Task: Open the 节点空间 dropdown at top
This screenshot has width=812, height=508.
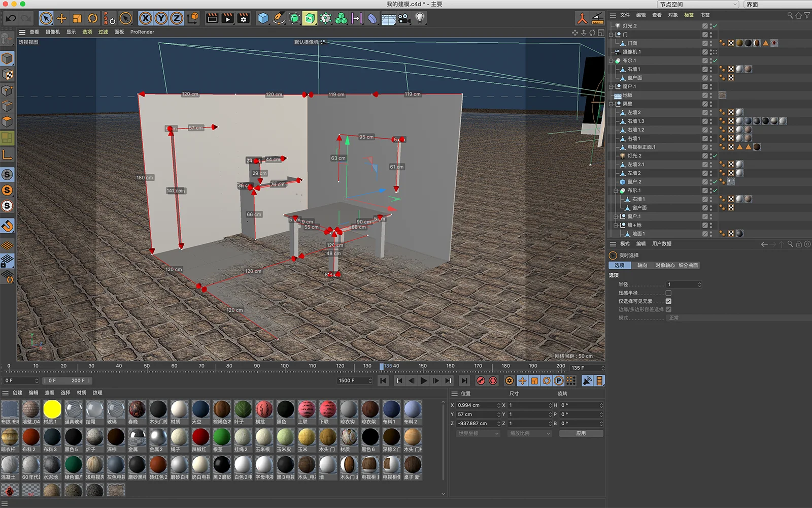Action: coord(698,4)
